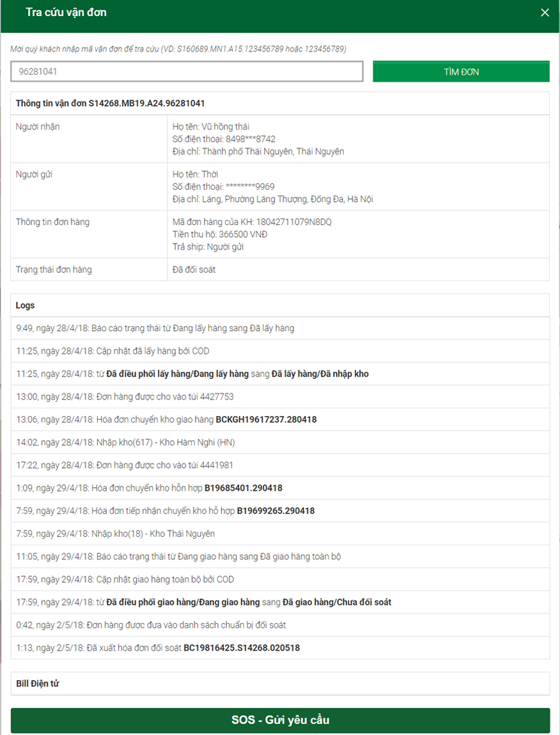Select the Logs section header

click(x=280, y=305)
